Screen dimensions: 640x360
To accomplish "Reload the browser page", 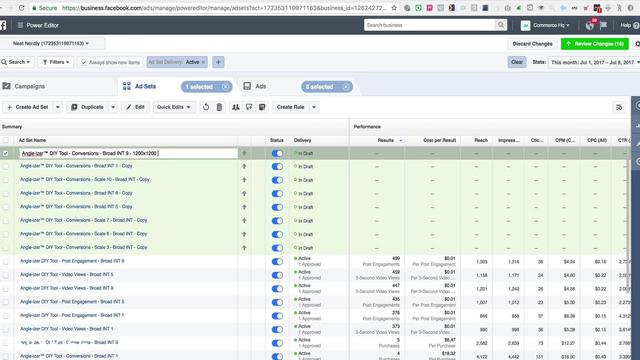I will (22, 8).
